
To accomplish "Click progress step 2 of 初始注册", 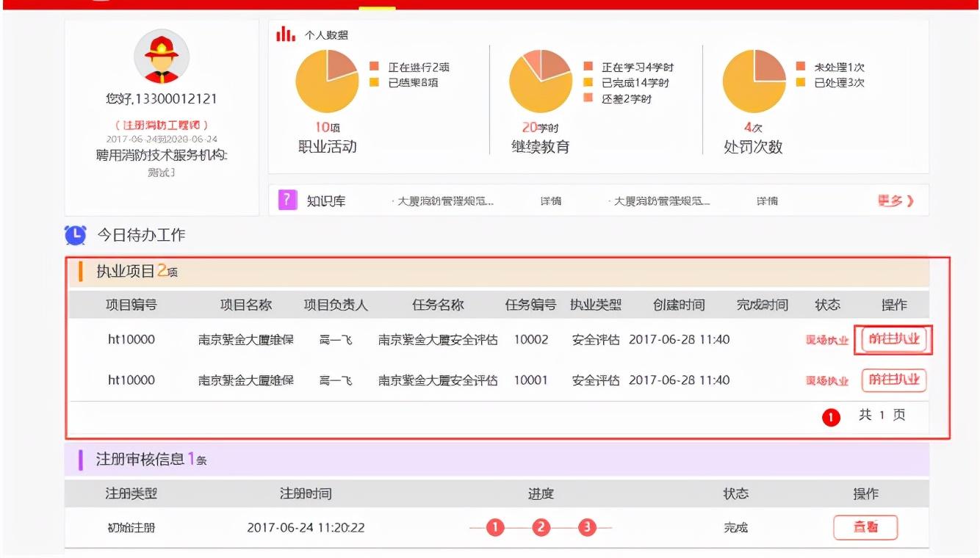I will [x=541, y=527].
